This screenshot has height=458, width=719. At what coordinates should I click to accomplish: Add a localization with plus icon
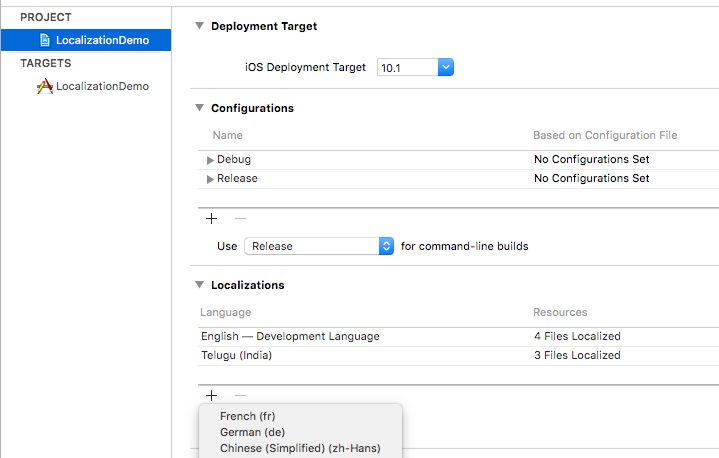[x=211, y=396]
